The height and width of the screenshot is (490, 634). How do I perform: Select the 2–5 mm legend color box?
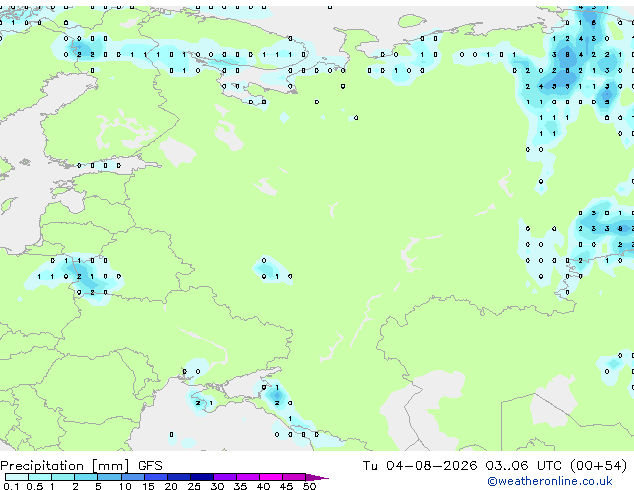(86, 477)
